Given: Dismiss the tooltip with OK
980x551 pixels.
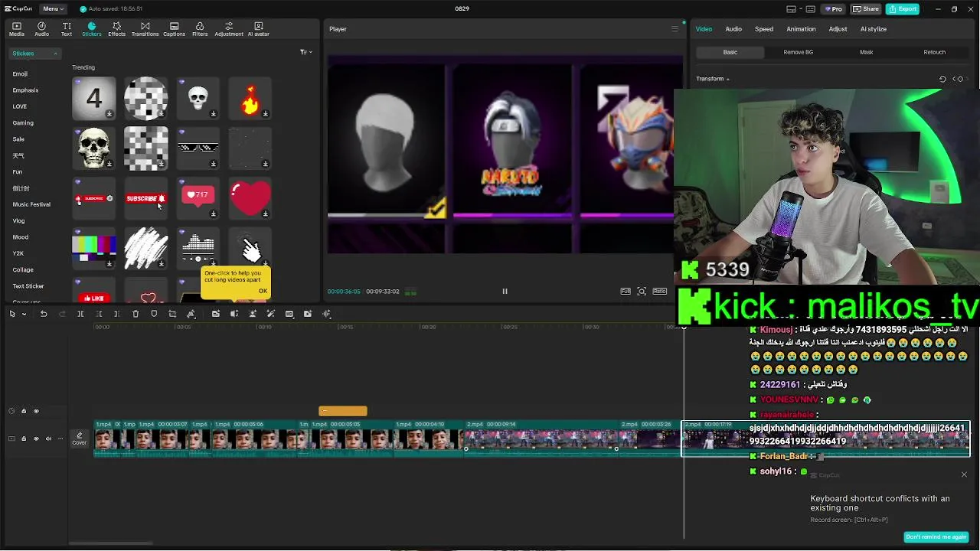Looking at the screenshot, I should click(x=263, y=291).
